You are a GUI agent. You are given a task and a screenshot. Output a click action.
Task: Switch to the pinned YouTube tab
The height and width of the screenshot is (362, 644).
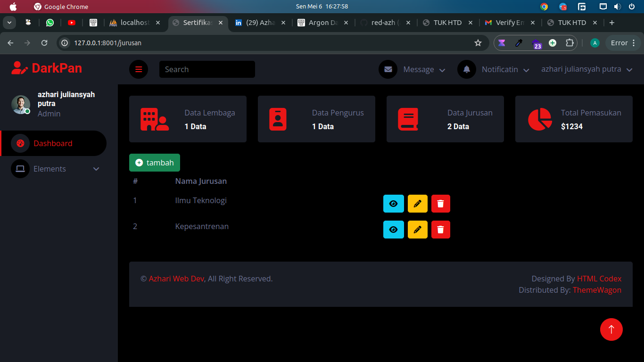72,23
